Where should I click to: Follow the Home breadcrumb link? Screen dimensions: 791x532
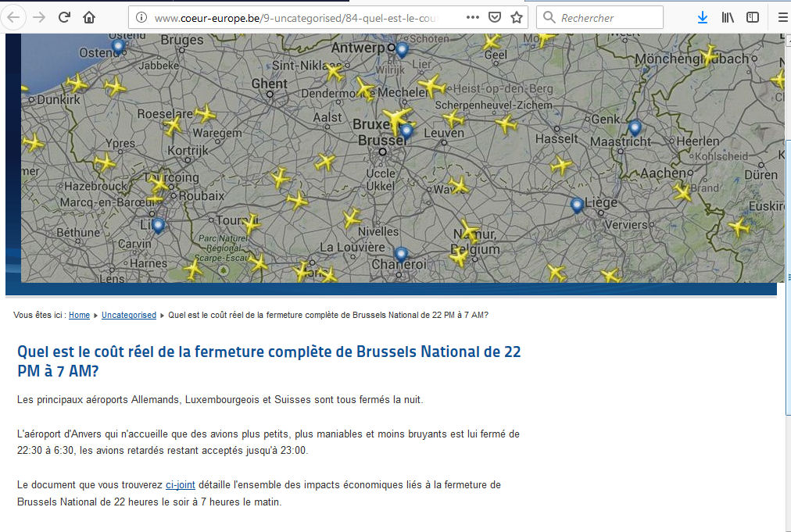point(79,315)
